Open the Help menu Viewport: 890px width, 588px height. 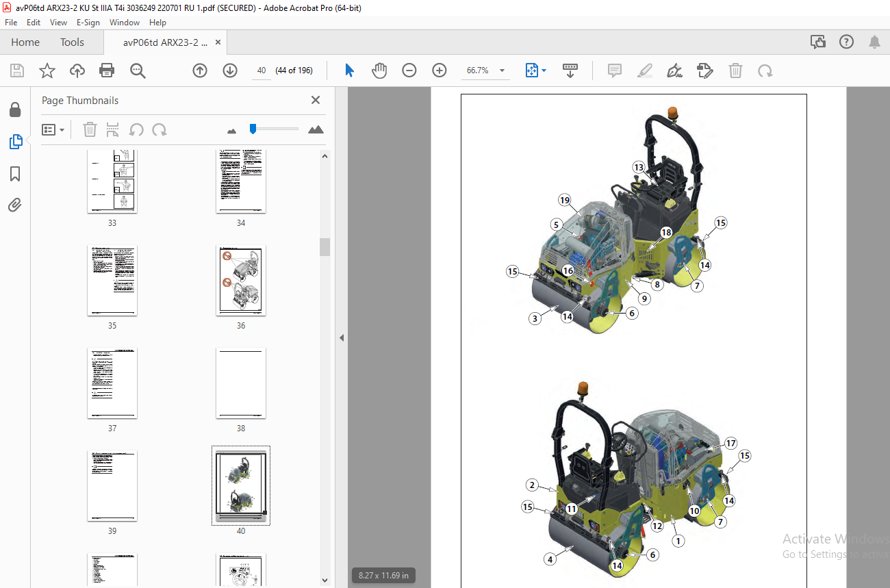point(157,23)
